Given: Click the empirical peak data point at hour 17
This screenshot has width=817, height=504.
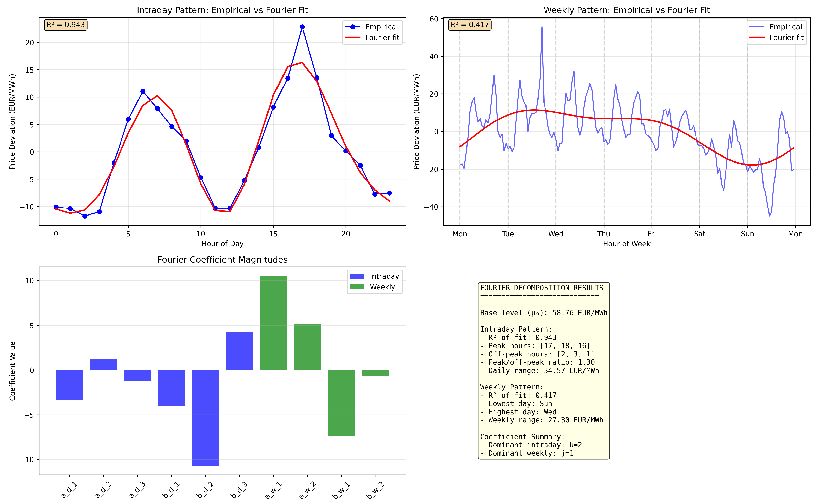Looking at the screenshot, I should pyautogui.click(x=302, y=27).
